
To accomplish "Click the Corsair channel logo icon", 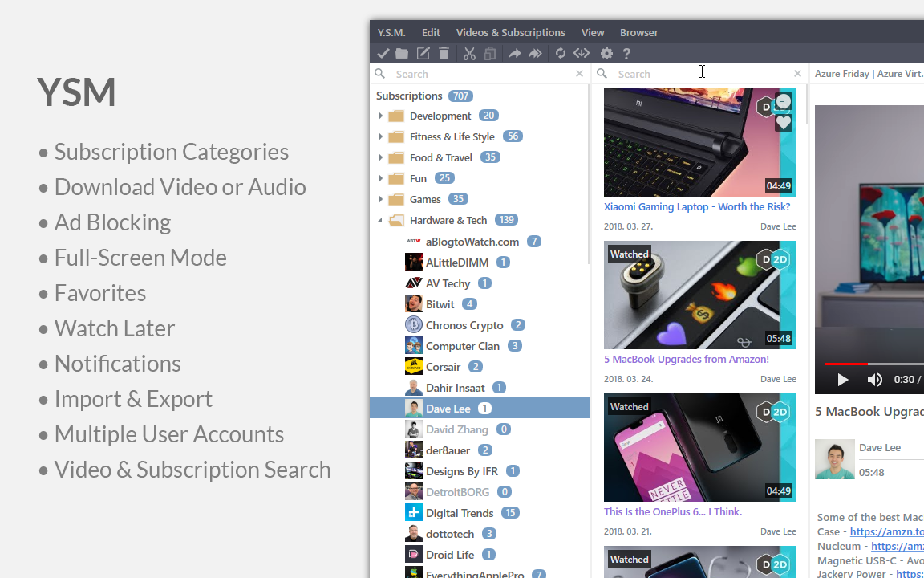I will point(414,366).
